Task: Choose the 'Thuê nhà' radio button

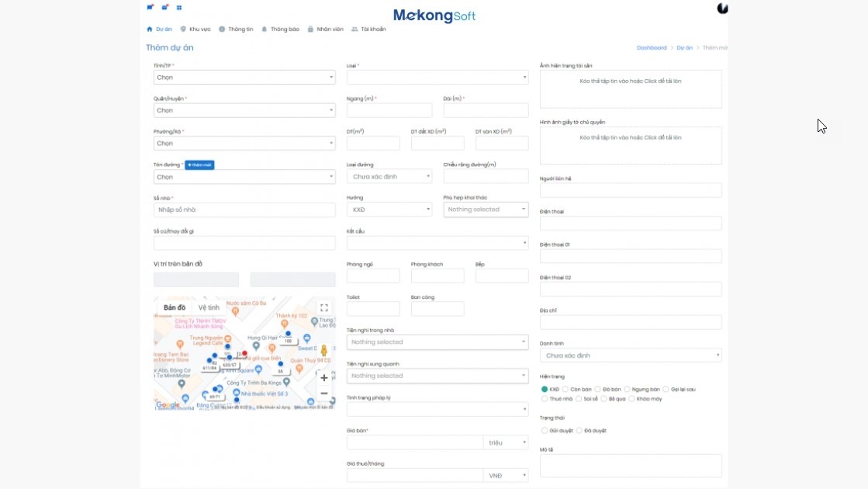Action: click(x=545, y=398)
